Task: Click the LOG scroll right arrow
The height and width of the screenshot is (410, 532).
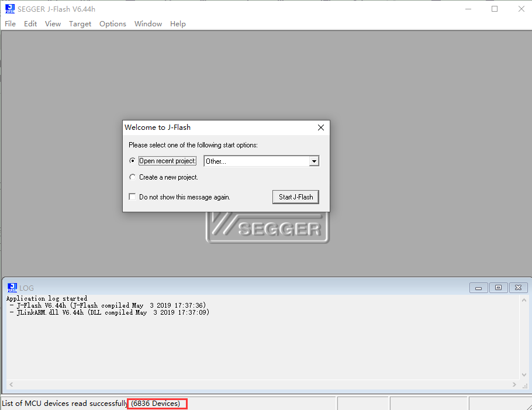Action: point(514,384)
